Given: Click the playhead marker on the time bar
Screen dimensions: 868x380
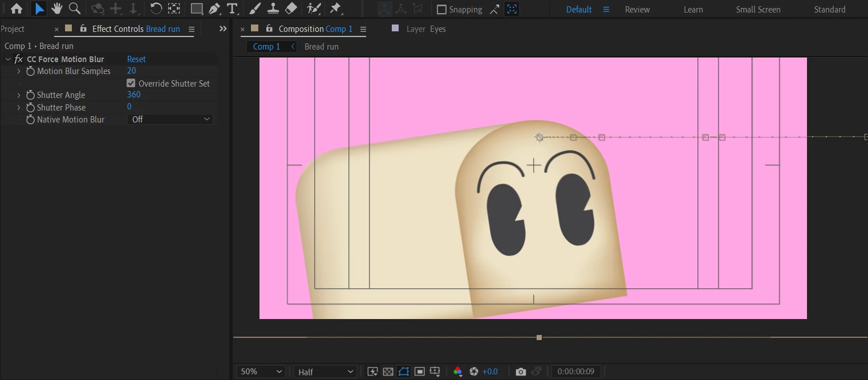Looking at the screenshot, I should pyautogui.click(x=539, y=338).
